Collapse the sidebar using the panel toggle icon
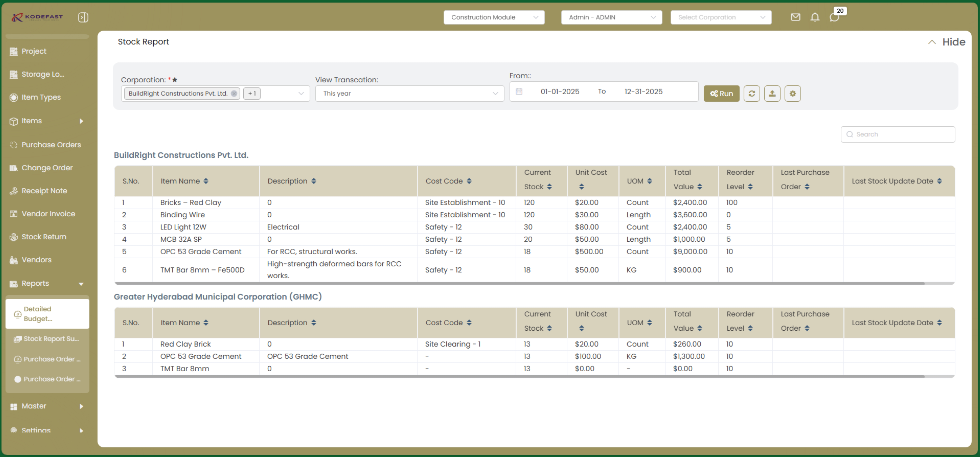The height and width of the screenshot is (457, 980). 83,17
